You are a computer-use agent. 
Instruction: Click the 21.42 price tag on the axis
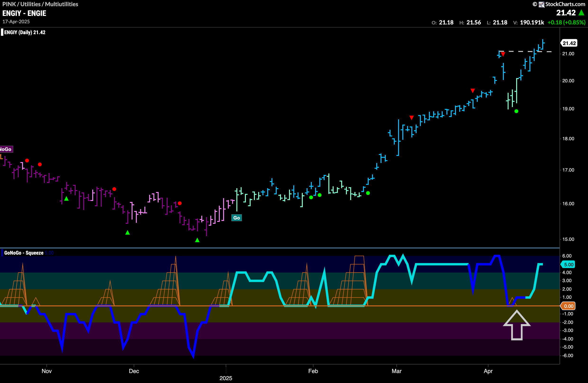click(569, 43)
